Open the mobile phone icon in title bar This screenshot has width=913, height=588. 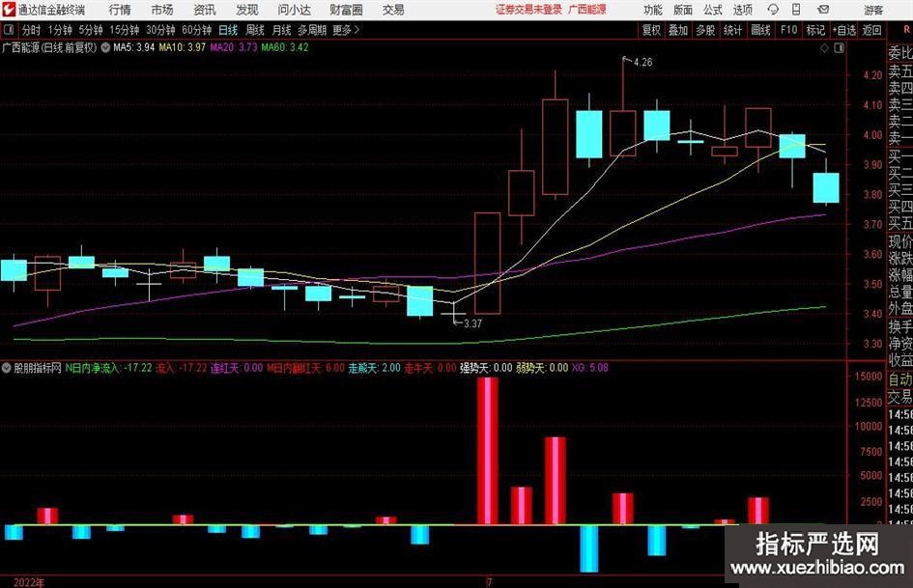pyautogui.click(x=796, y=10)
